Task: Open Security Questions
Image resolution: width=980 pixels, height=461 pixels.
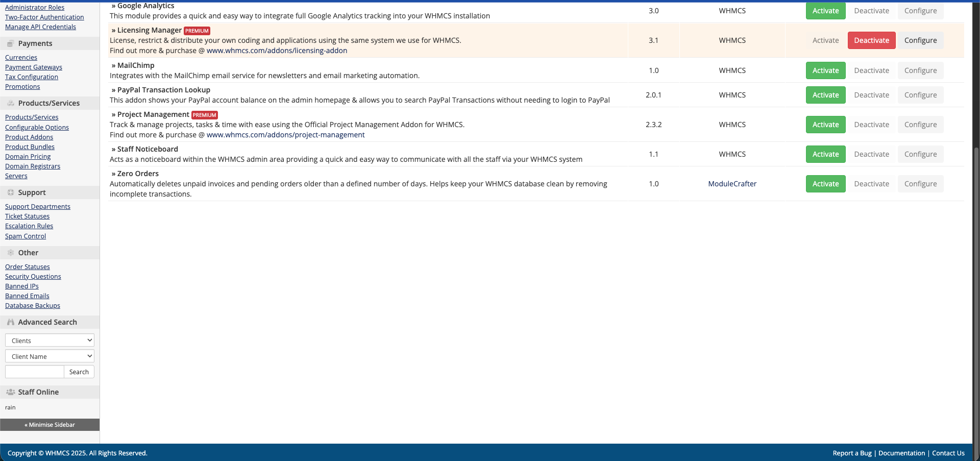Action: click(x=33, y=277)
